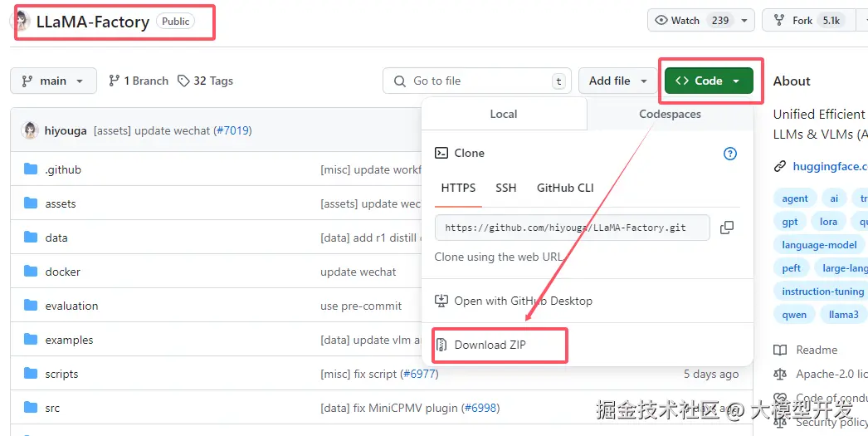
Task: Click the folder icon of src
Action: 31,407
